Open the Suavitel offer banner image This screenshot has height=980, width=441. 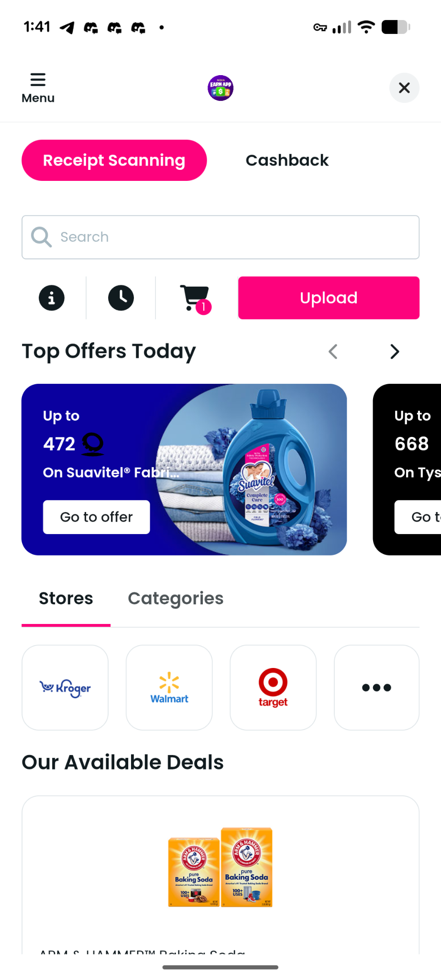click(184, 469)
